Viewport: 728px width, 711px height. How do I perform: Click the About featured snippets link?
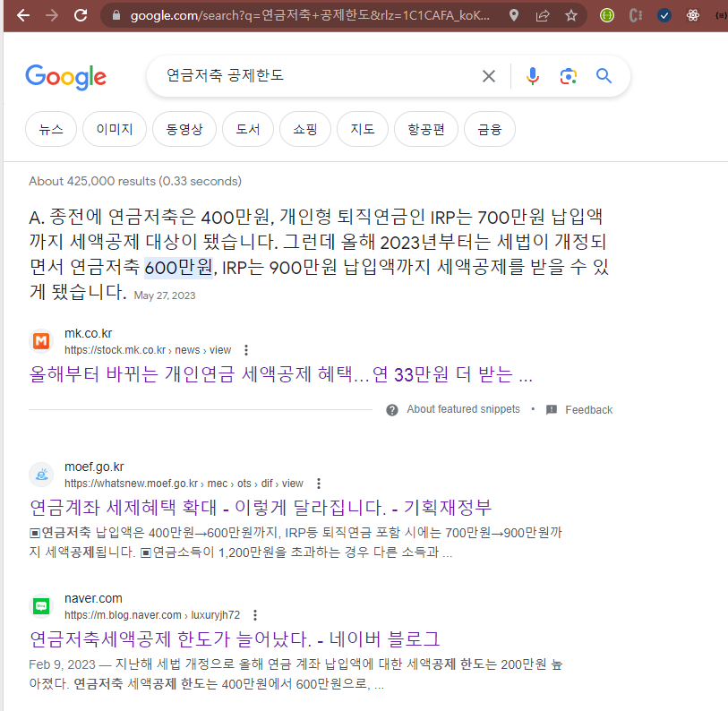pos(463,409)
